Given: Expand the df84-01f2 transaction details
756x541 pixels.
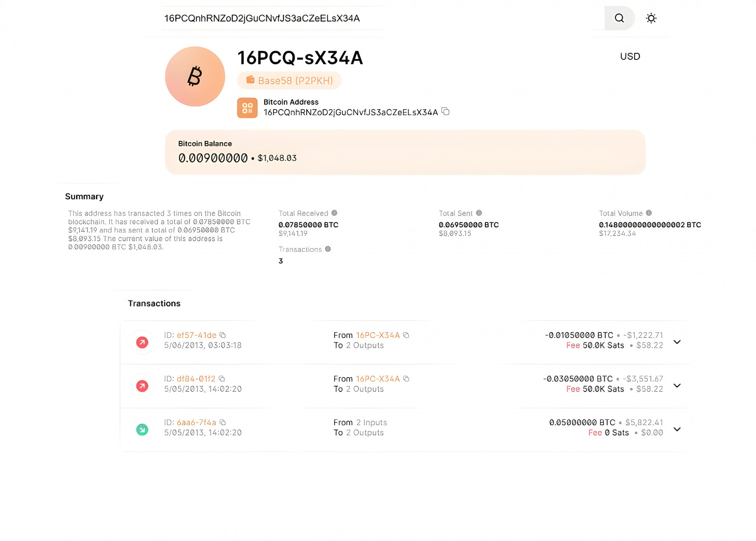Looking at the screenshot, I should tap(677, 386).
